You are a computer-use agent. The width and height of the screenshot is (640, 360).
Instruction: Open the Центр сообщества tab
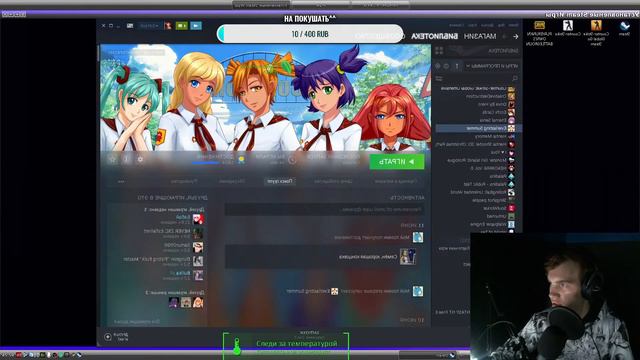point(333,181)
